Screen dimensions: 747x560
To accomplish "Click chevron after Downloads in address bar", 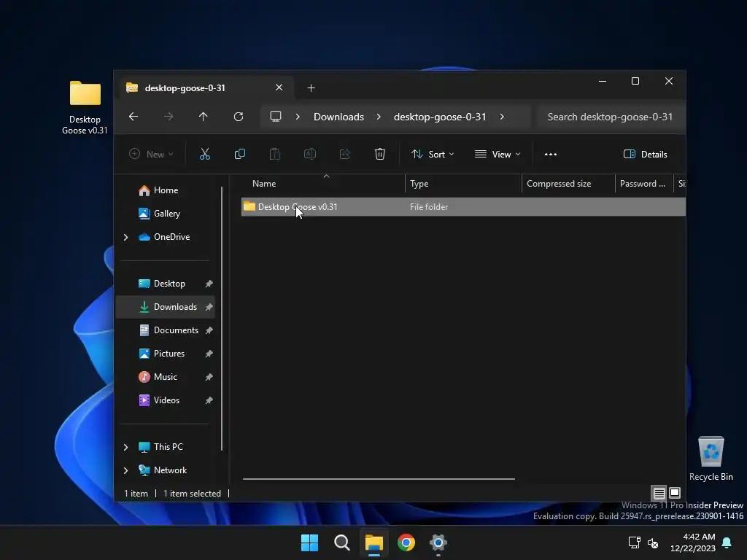I will 379,117.
